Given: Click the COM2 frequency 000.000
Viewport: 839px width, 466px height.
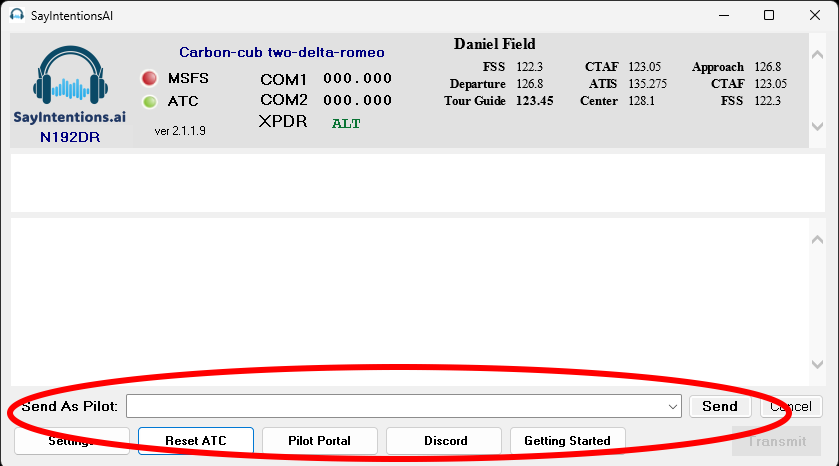Looking at the screenshot, I should 357,100.
